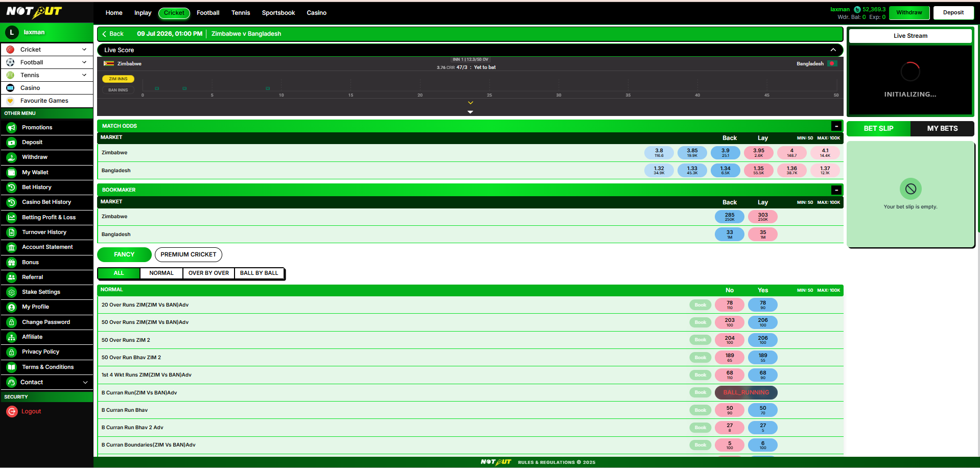The image size is (980, 468).
Task: Click the Withdraw icon in other menu
Action: [12, 157]
